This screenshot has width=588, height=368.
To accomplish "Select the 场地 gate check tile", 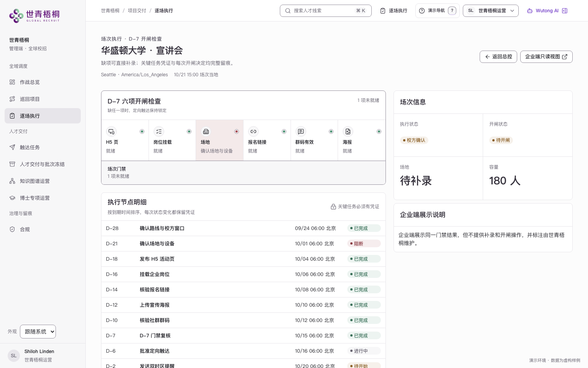I will click(x=219, y=140).
